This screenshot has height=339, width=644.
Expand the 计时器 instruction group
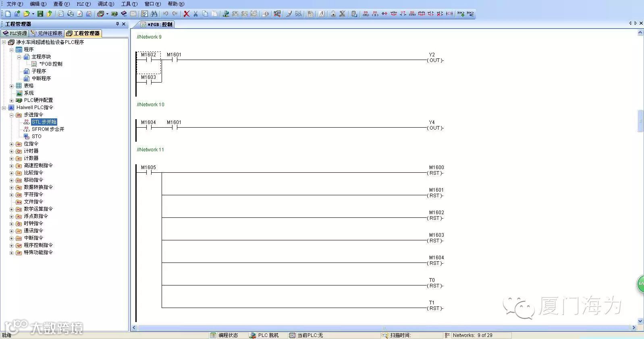[12, 151]
